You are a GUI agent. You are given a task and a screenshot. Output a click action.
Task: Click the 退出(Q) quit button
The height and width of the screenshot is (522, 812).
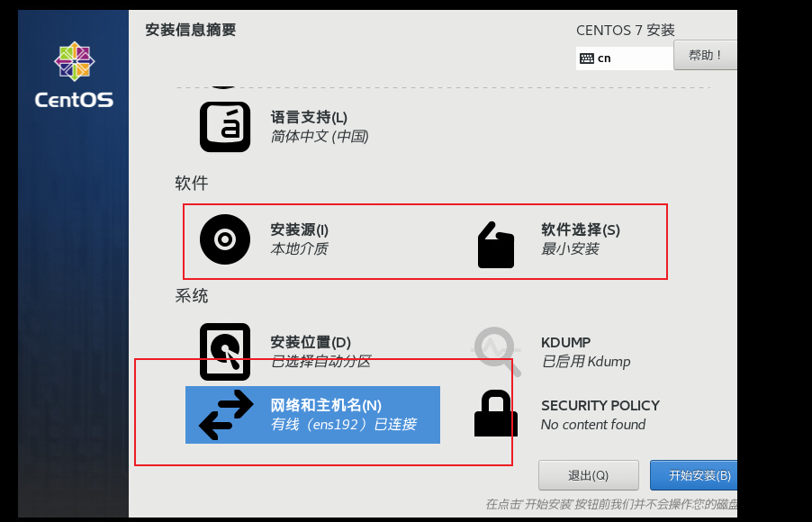pyautogui.click(x=588, y=475)
